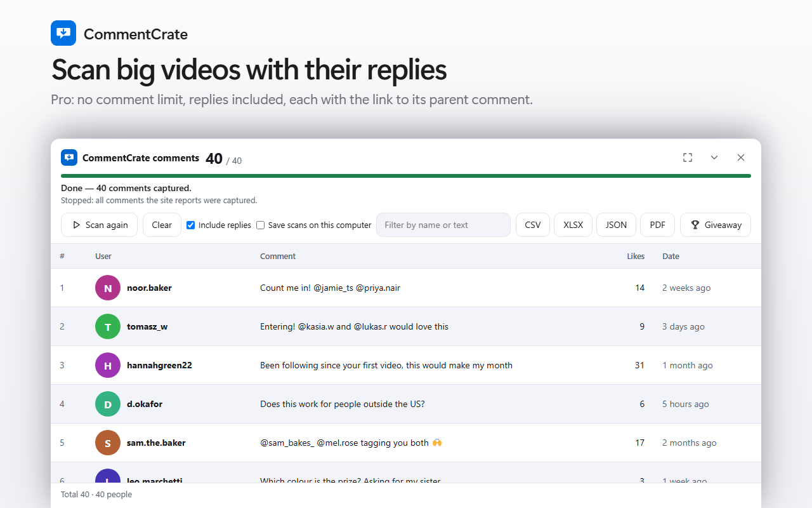Image resolution: width=812 pixels, height=508 pixels.
Task: Click the 40 / 40 comment counter
Action: (223, 159)
